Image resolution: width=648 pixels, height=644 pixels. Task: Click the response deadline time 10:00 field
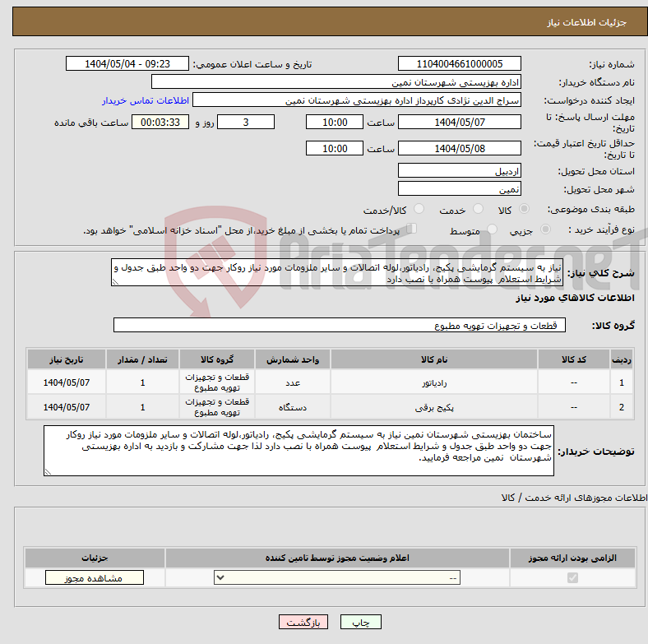click(335, 122)
